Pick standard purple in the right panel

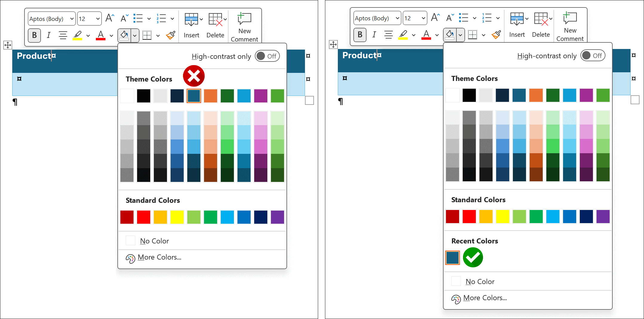click(603, 217)
